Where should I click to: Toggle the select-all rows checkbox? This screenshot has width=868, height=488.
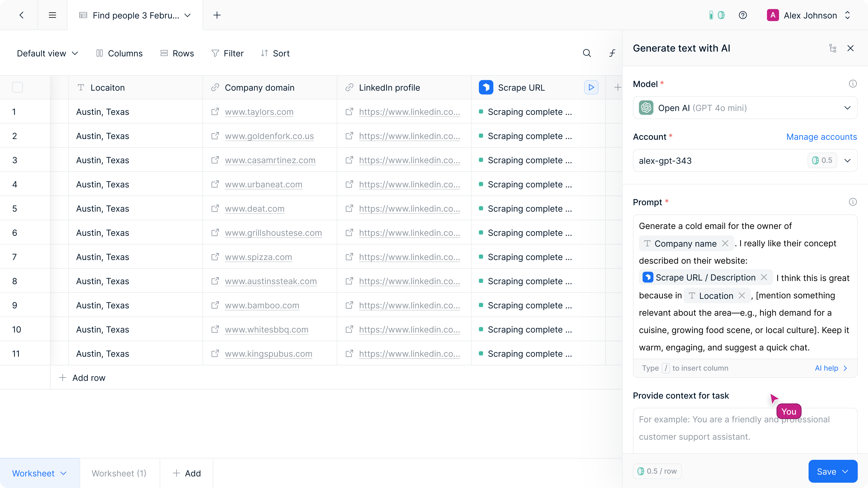tap(18, 87)
